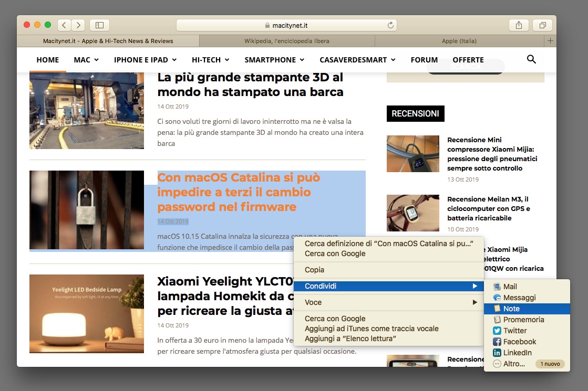Screen dimensions: 588x391
Task: Click the Promemoria icon in the share submenu
Action: pyautogui.click(x=497, y=320)
